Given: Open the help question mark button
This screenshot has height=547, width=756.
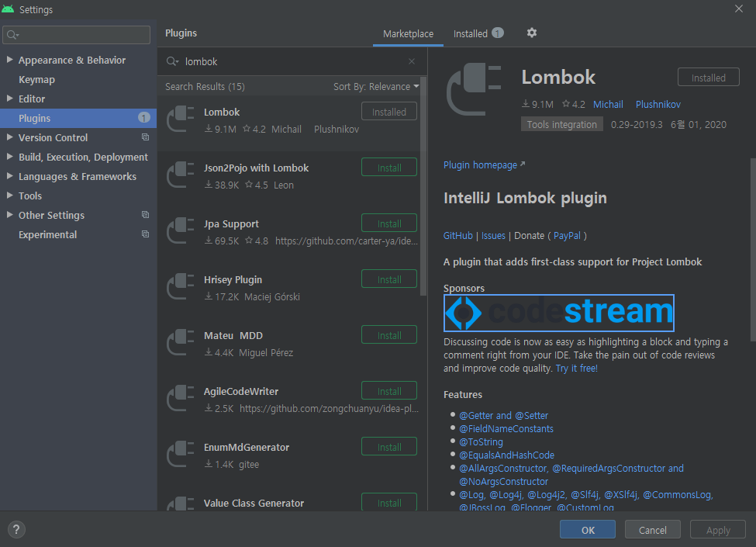Looking at the screenshot, I should [16, 529].
